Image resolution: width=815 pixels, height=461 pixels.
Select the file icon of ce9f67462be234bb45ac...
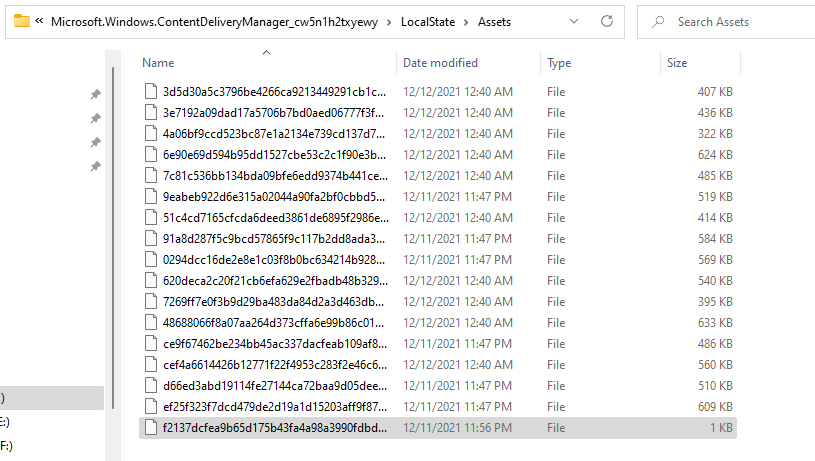(151, 344)
